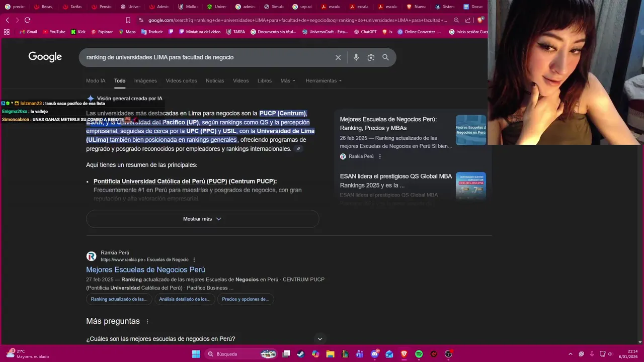Open the Online Converter bookmark

click(x=419, y=32)
